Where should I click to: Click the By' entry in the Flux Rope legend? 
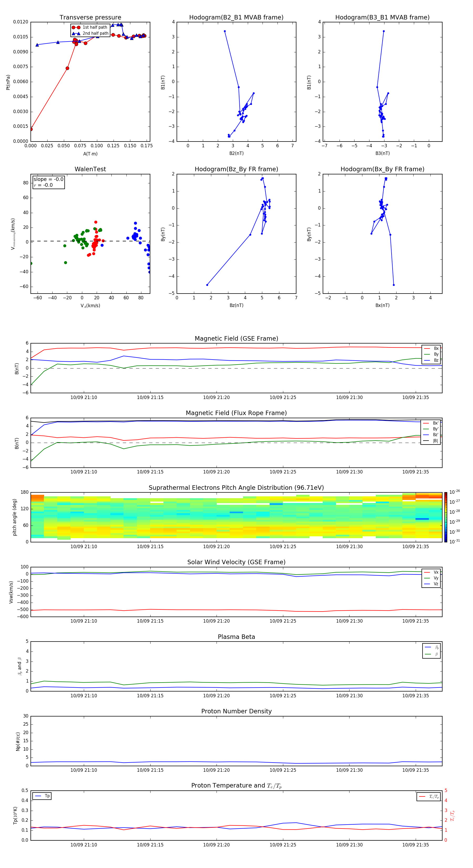(x=431, y=429)
